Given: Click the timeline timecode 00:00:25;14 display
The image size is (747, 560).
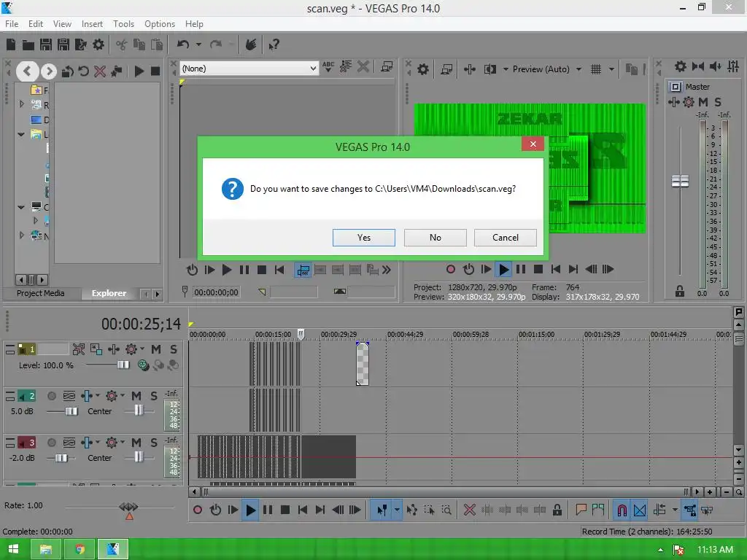Looking at the screenshot, I should 141,324.
